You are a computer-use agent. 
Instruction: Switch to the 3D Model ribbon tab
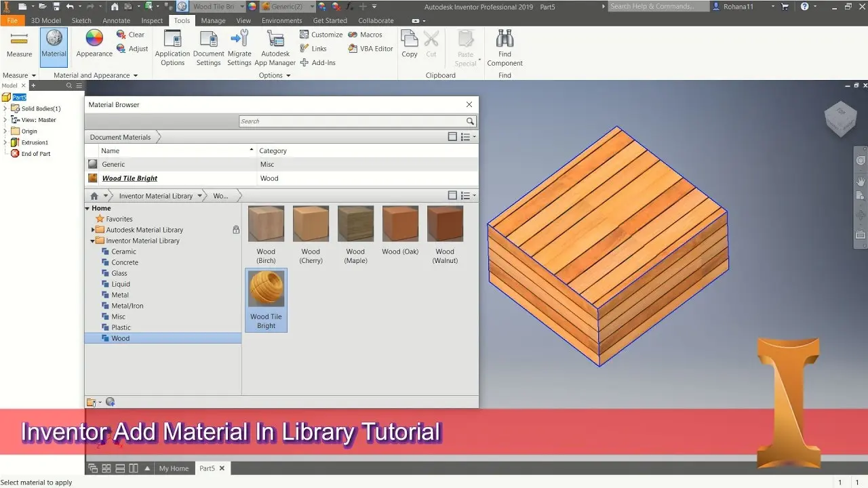pyautogui.click(x=45, y=20)
